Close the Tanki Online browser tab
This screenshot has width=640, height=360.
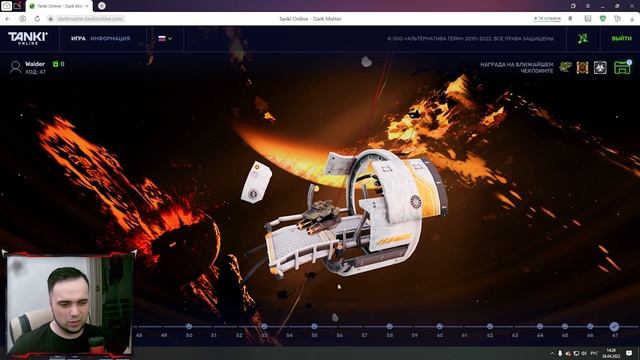(x=87, y=6)
